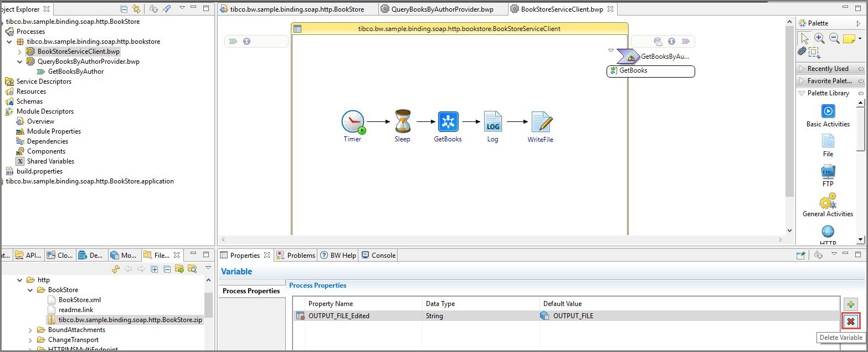Open the File palette drawer
Viewport: 868px width, 352px height.
[x=828, y=145]
